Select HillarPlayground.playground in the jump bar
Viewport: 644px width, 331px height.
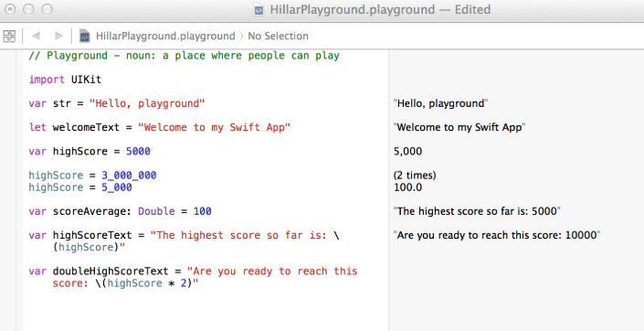click(x=165, y=37)
